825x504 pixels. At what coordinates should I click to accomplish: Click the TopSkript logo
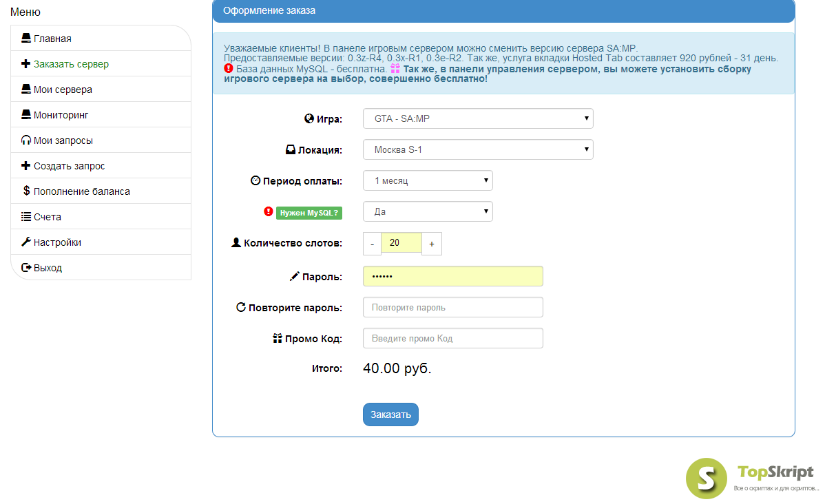pyautogui.click(x=752, y=479)
